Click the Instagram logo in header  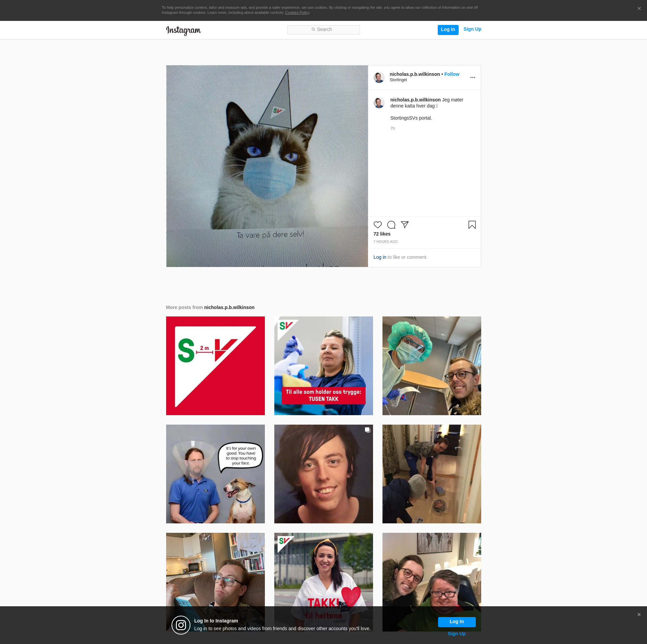[183, 30]
